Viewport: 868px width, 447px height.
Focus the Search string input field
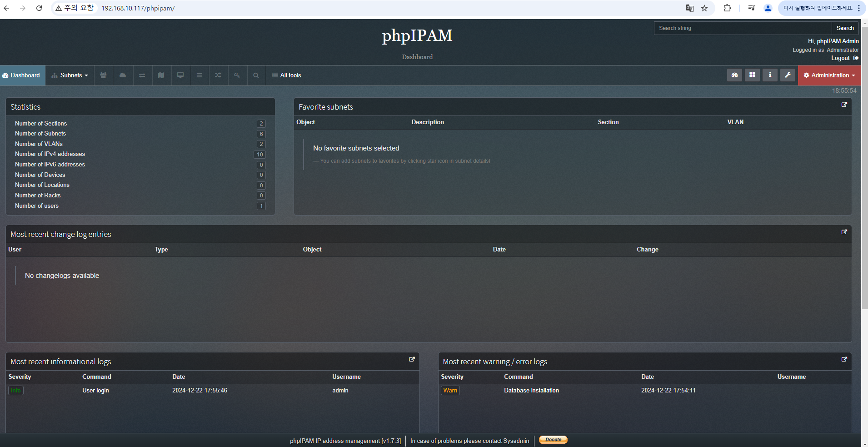coord(743,28)
